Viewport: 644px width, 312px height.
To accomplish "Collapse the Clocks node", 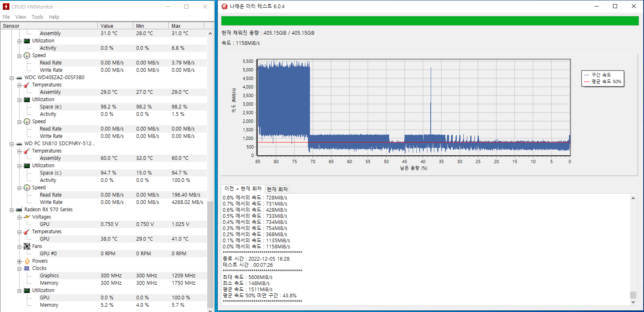I will coord(19,268).
